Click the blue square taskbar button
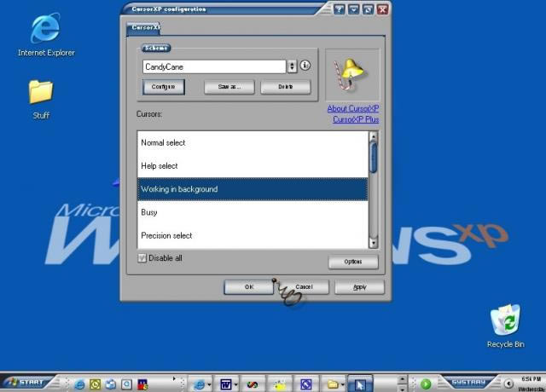This screenshot has width=546, height=392. click(305, 384)
